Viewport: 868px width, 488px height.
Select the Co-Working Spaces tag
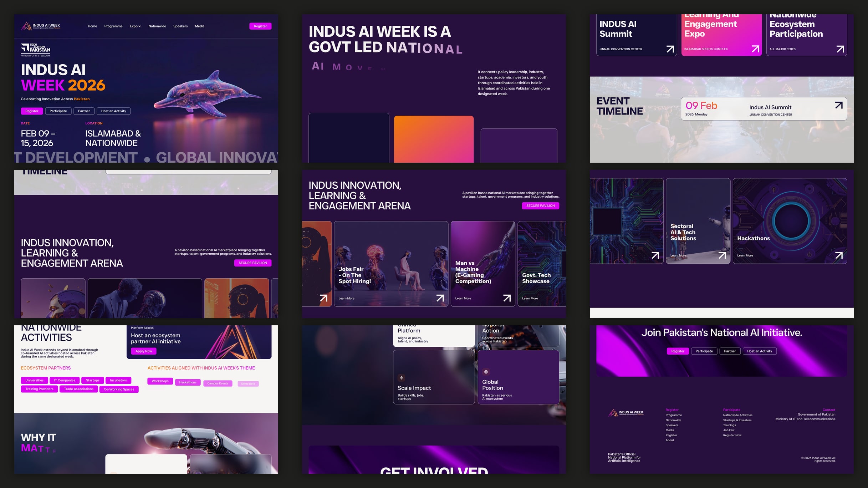pos(119,389)
